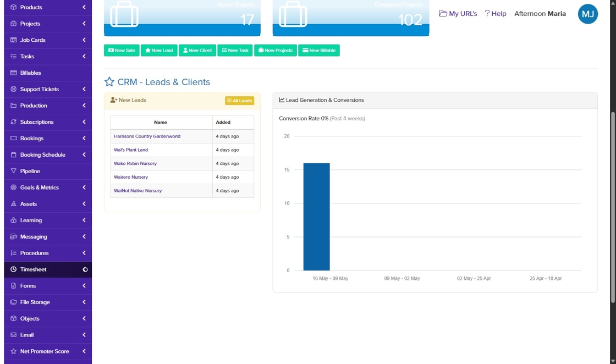
Task: Expand the File Storage chevron
Action: pos(84,302)
